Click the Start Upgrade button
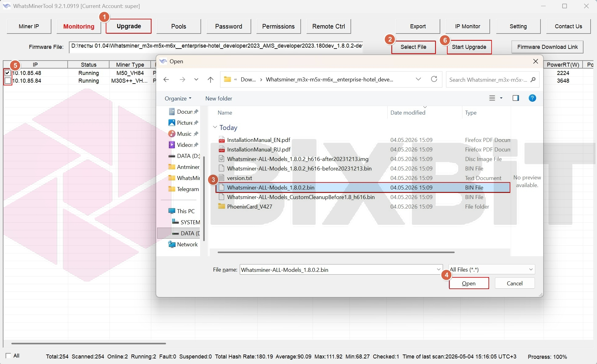 click(x=469, y=47)
